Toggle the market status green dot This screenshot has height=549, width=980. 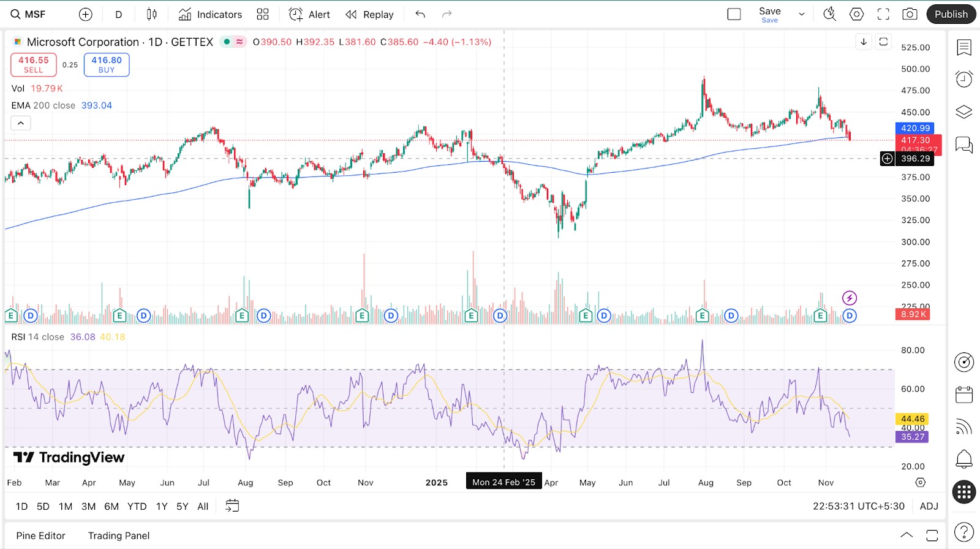[x=227, y=42]
